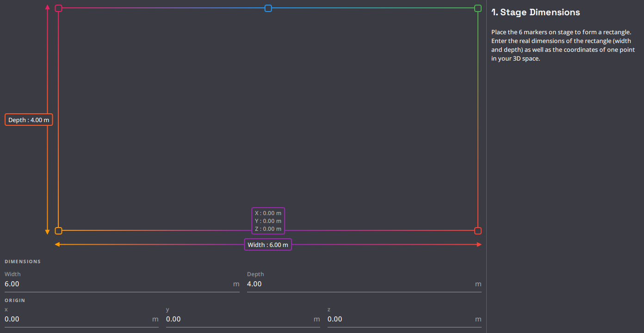644x333 pixels.
Task: Click the stage placement instructions paragraph
Action: (x=563, y=45)
